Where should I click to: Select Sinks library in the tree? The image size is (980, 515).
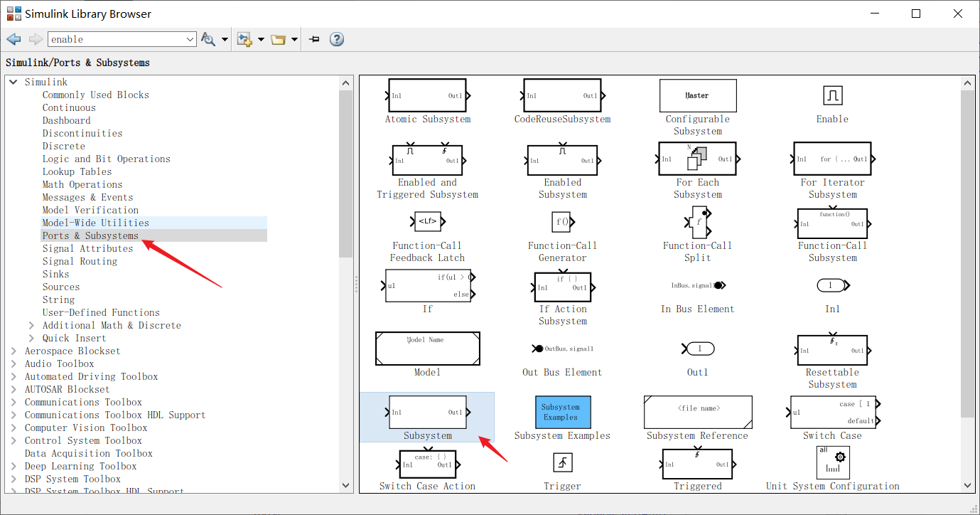click(55, 275)
